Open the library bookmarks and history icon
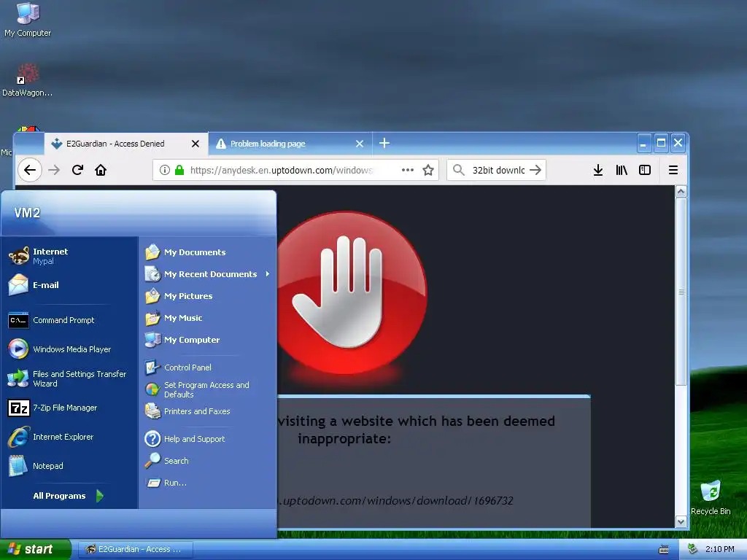Image resolution: width=747 pixels, height=560 pixels. click(622, 170)
